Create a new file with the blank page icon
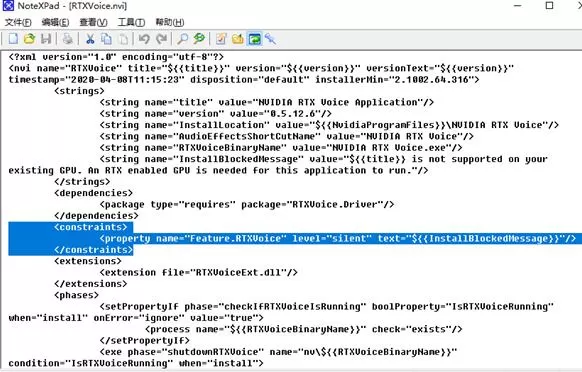This screenshot has height=372, width=582. [x=13, y=39]
